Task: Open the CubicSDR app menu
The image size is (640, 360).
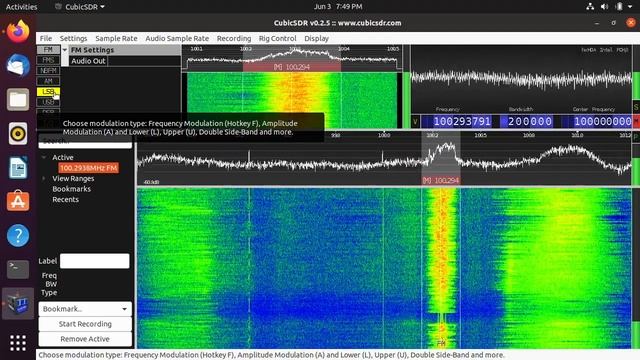Action: pos(80,7)
